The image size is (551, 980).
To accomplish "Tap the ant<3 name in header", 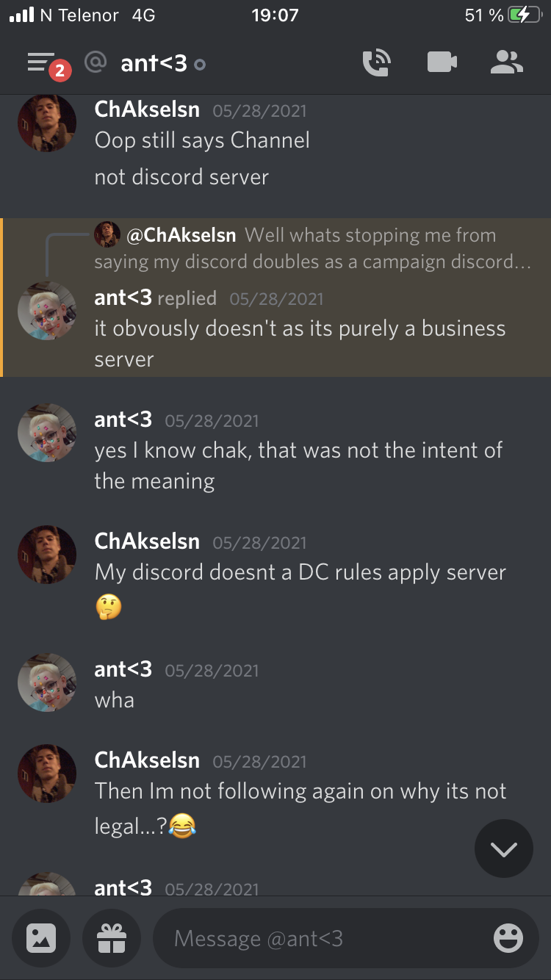I will tap(154, 63).
